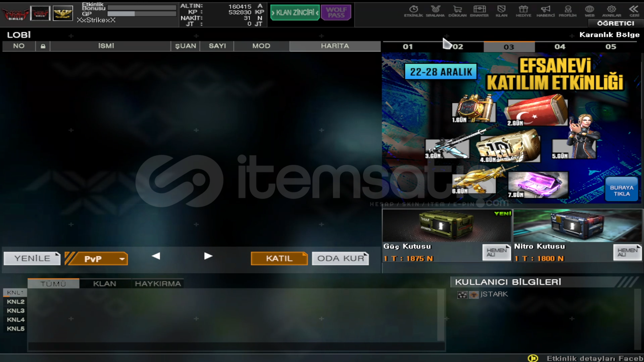
Task: Click the clan emblem next to the logo
Action: (40, 13)
